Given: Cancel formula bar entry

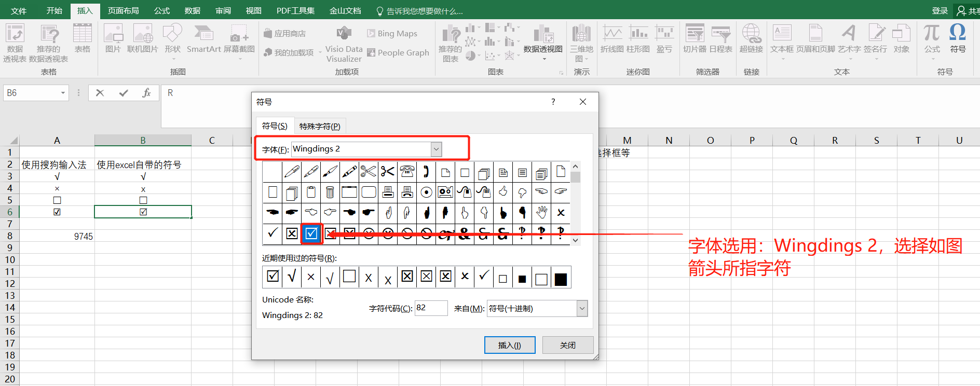Looking at the screenshot, I should (100, 93).
